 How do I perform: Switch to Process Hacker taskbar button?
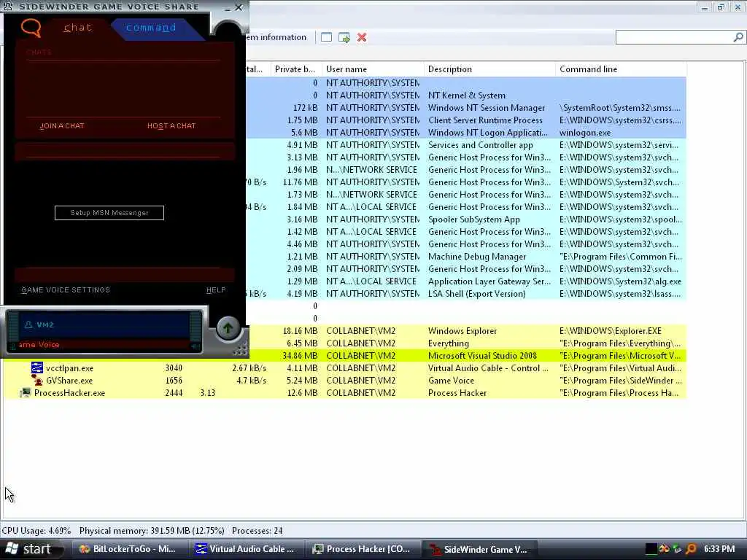coord(363,549)
